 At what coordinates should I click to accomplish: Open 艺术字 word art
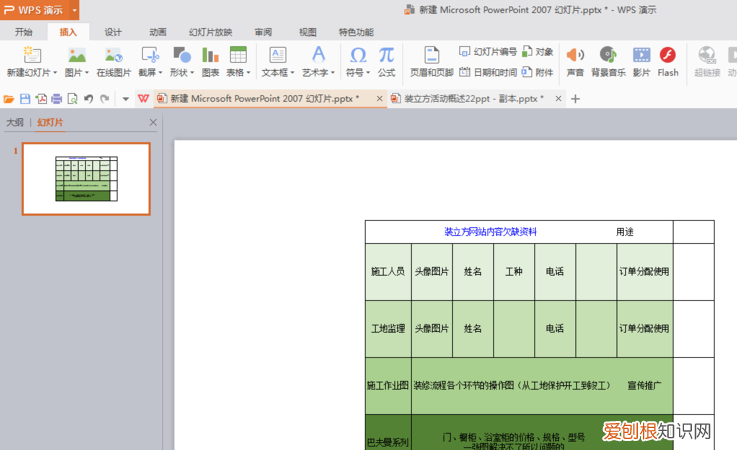pos(318,55)
